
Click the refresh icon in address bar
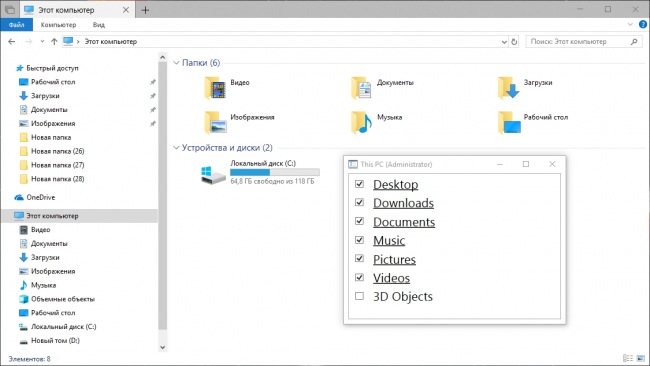point(514,41)
